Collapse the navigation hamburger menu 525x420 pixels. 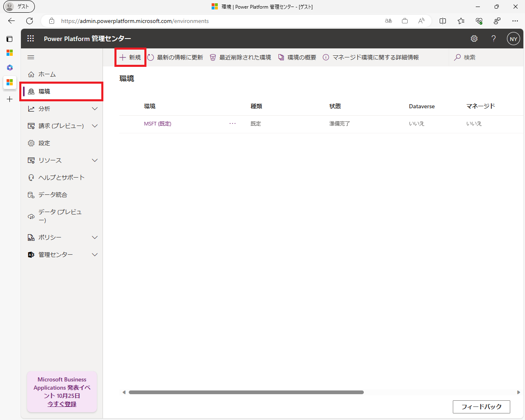(31, 57)
